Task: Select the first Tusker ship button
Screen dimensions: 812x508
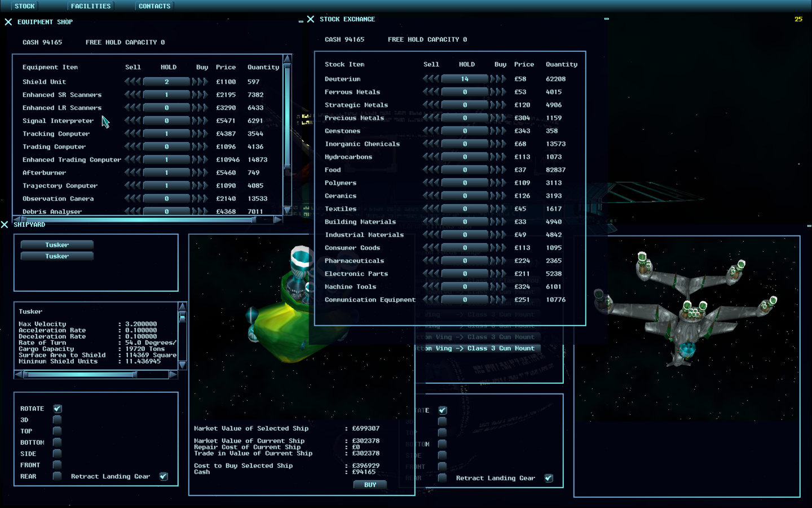Action: (57, 245)
